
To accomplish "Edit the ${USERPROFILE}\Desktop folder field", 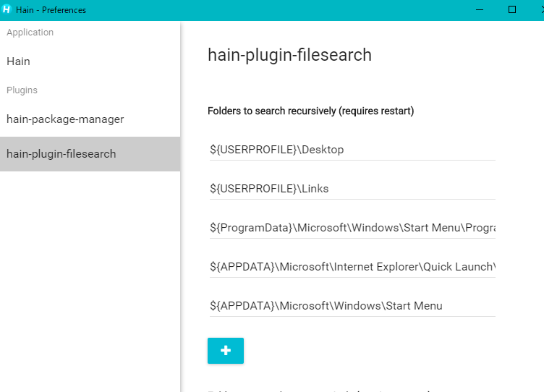I will [352, 150].
